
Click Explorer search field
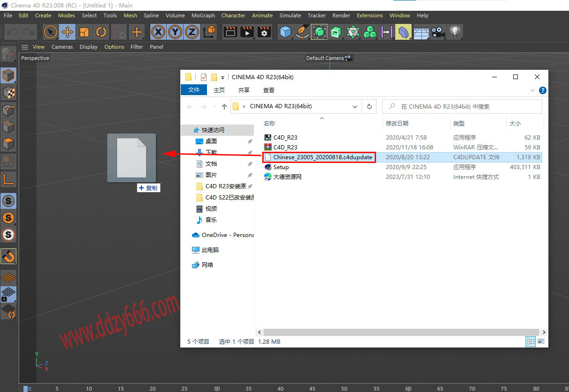(462, 106)
